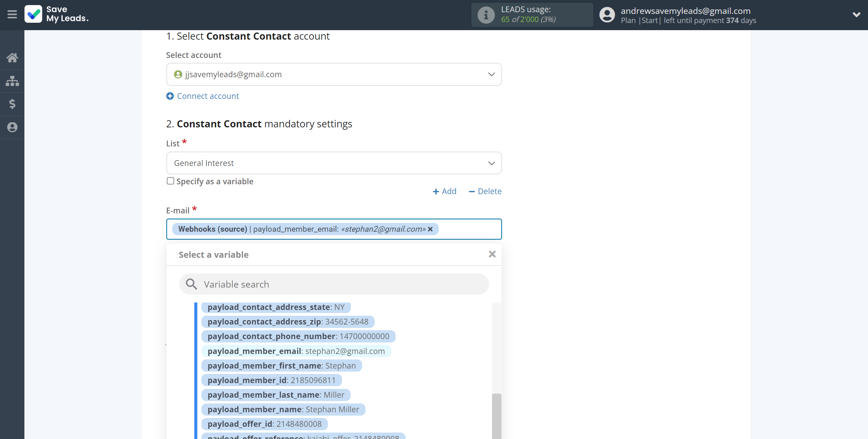Viewport: 868px width, 439px height.
Task: Select payload_contact_phone_number variable
Action: tap(298, 336)
